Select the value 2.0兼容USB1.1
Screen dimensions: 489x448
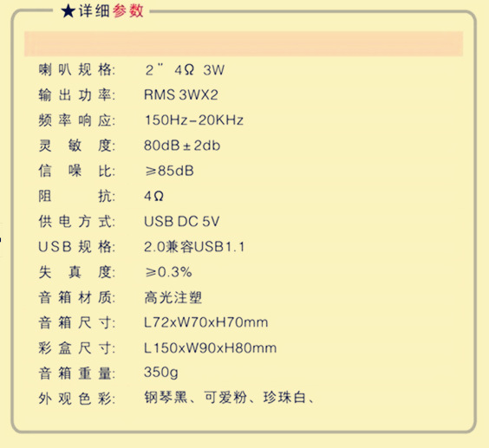point(194,247)
